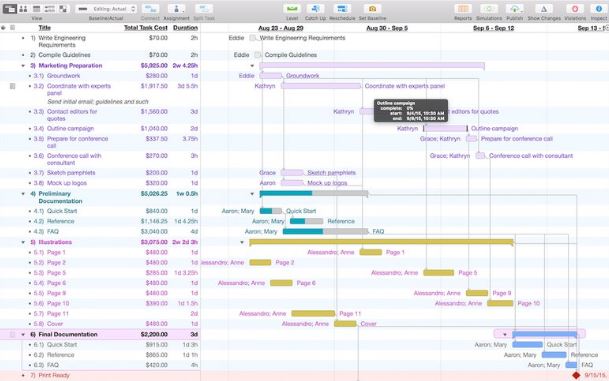Click the Level resources icon
The height and width of the screenshot is (381, 609).
coord(292,9)
